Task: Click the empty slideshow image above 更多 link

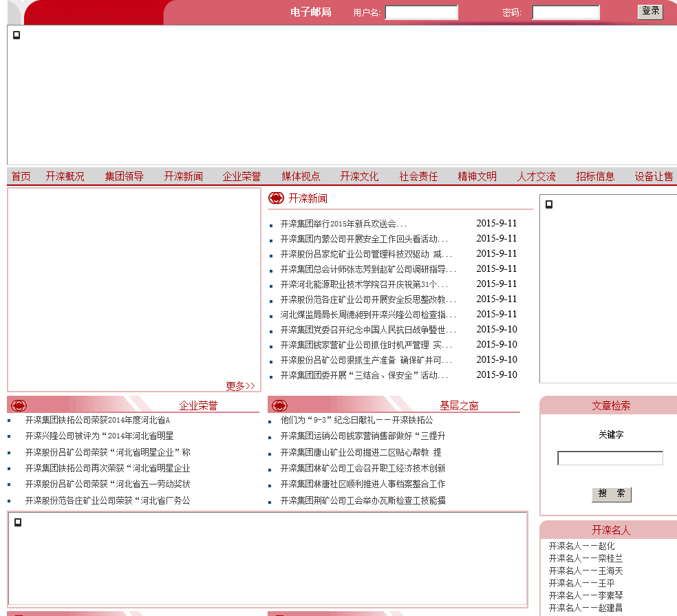Action: coord(134,285)
